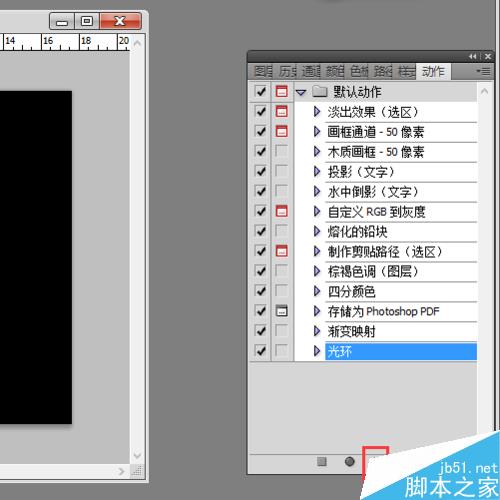Image resolution: width=500 pixels, height=500 pixels.
Task: Click the stop recording square button
Action: click(x=322, y=461)
